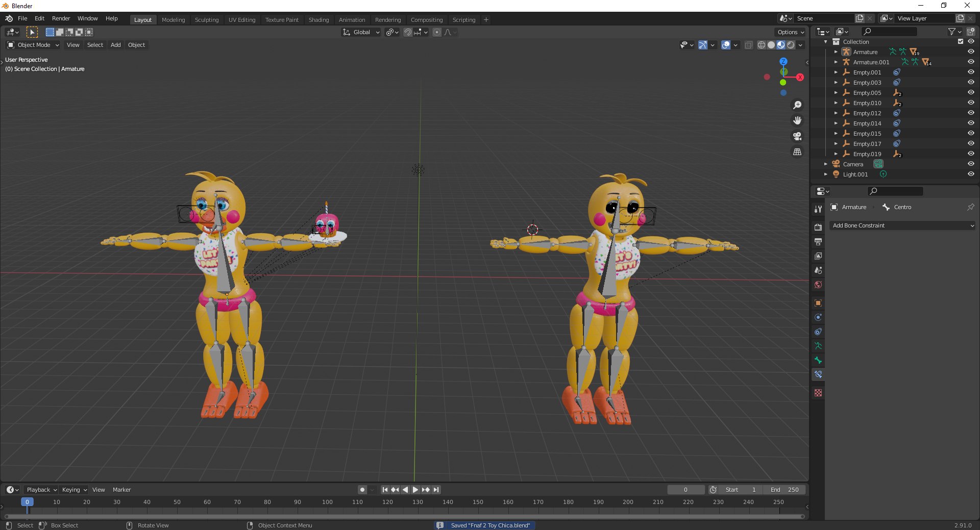Open the Output properties tab

click(x=818, y=241)
